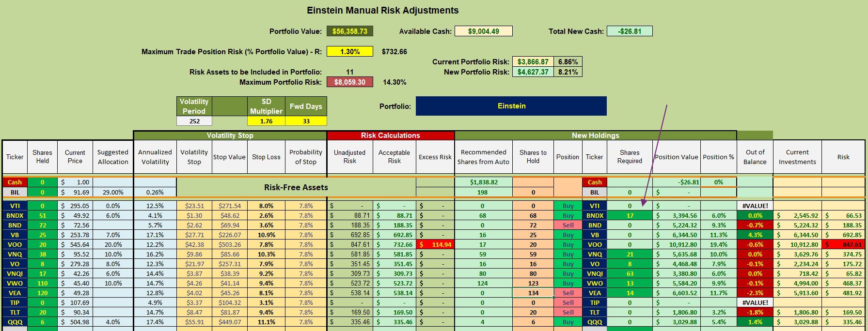Select the Position % column header

718,157
